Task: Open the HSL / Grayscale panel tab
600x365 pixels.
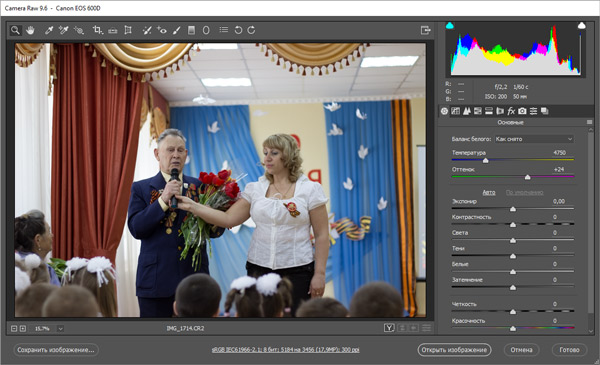Action: coord(478,111)
